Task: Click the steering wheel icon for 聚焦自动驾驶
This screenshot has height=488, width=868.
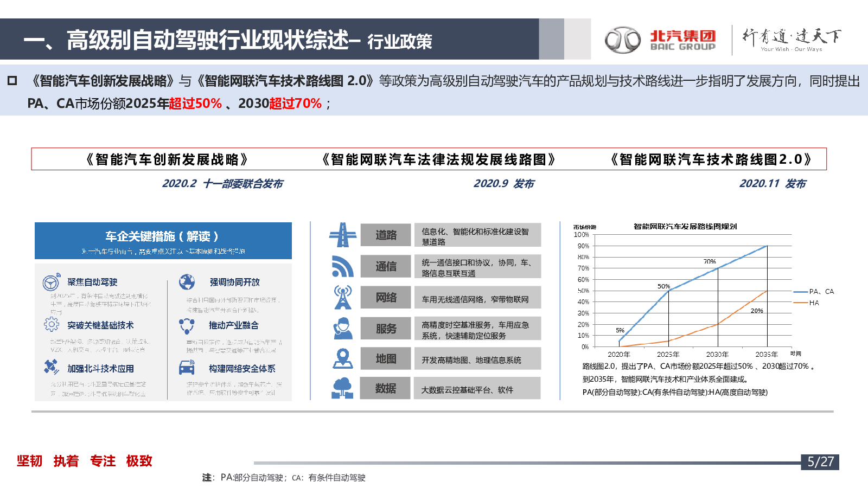Action: click(x=52, y=282)
